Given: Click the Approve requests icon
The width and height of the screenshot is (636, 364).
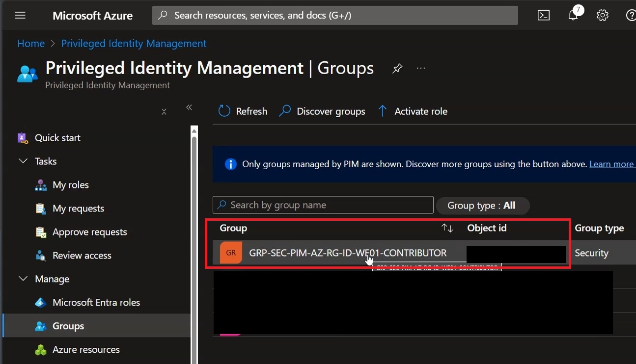Looking at the screenshot, I should (x=41, y=232).
